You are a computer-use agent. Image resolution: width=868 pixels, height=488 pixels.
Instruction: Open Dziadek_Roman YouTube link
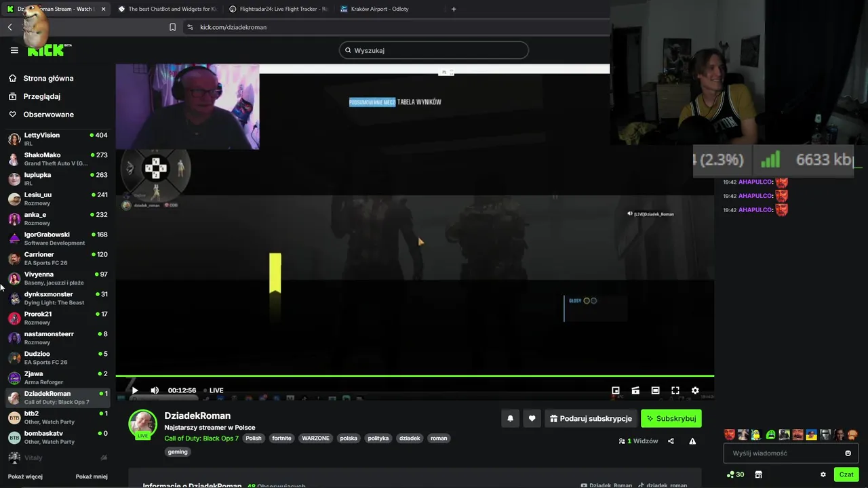tap(607, 485)
